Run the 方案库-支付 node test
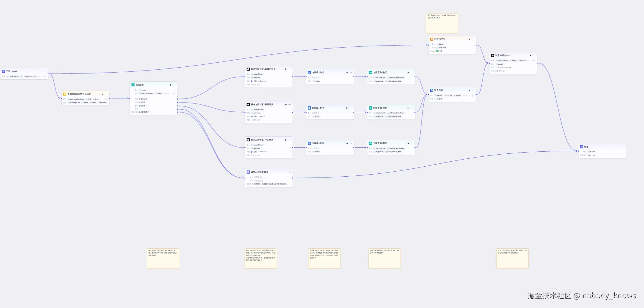644x308 pixels. (347, 108)
